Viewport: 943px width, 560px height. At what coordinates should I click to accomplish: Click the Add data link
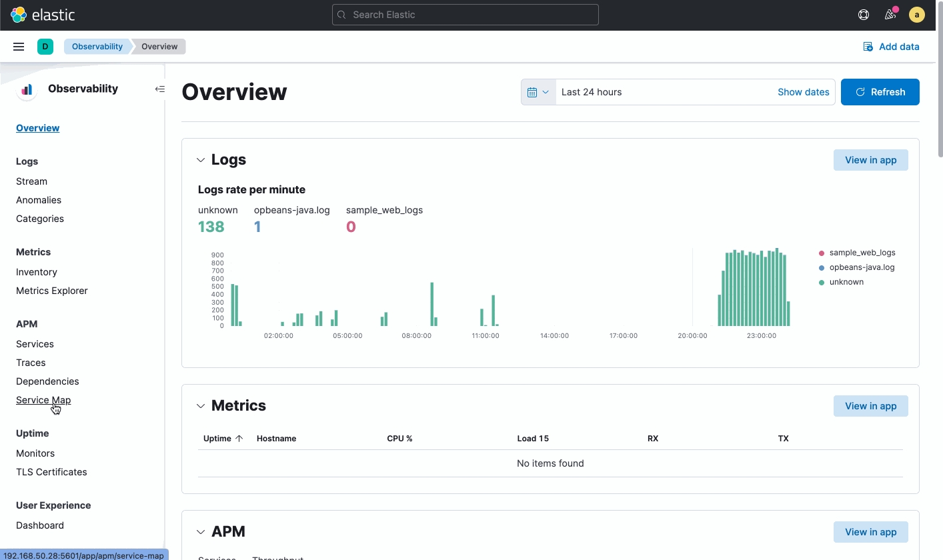pos(891,47)
